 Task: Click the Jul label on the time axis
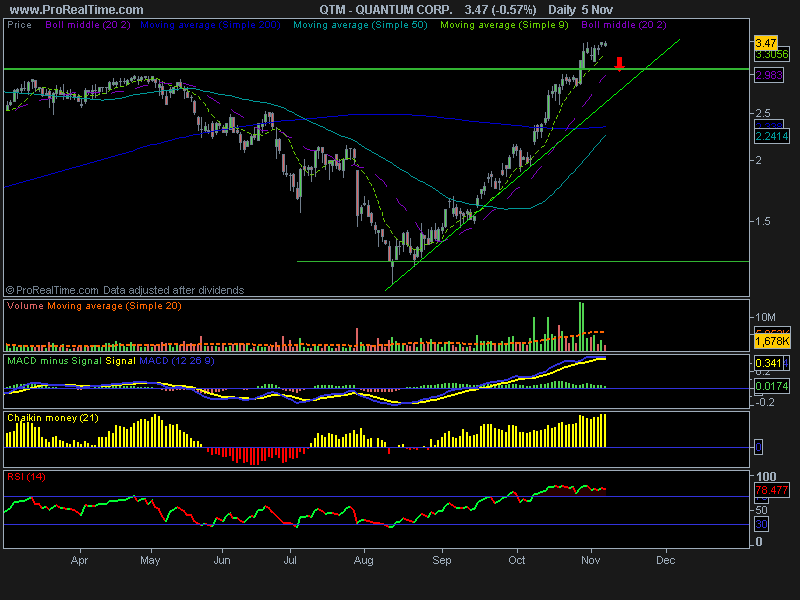(290, 560)
